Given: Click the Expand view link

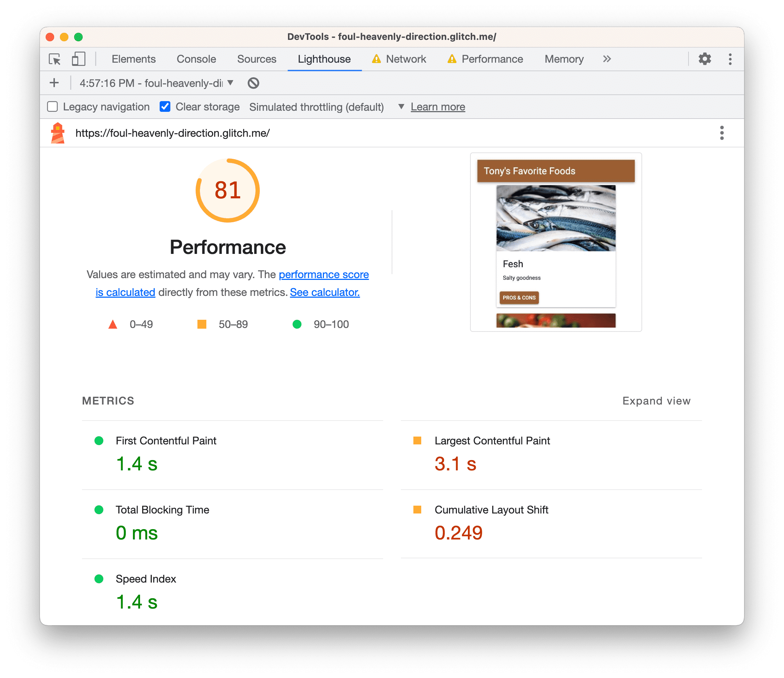Looking at the screenshot, I should [656, 401].
